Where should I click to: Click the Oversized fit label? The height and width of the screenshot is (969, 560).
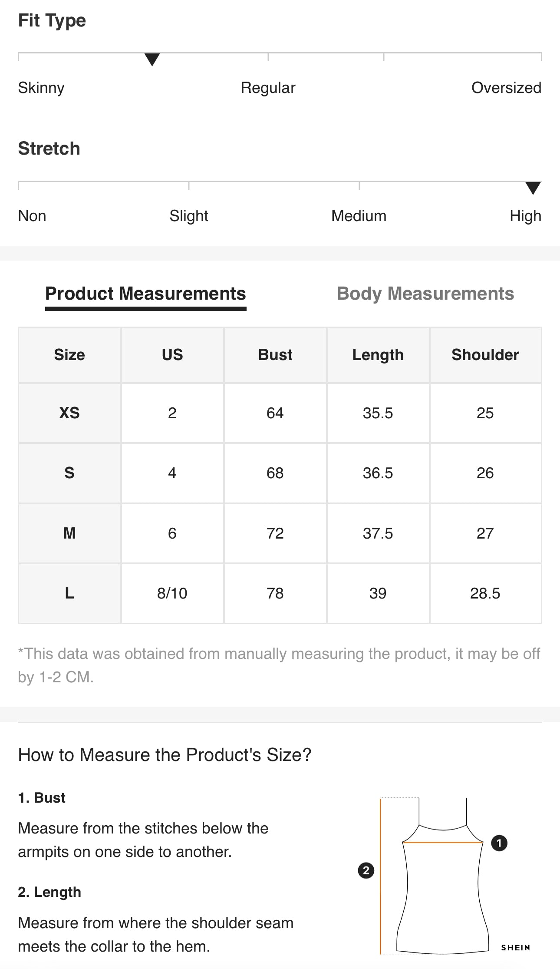point(506,88)
